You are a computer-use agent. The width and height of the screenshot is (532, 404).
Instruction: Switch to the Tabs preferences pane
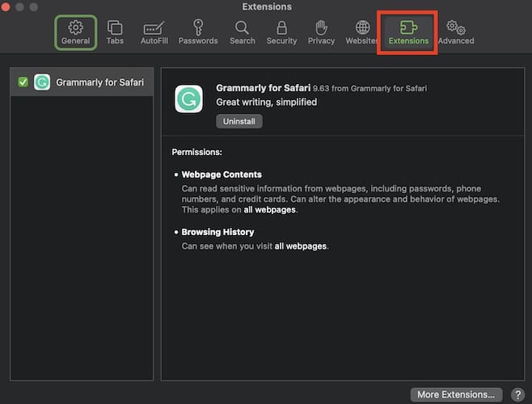click(x=115, y=32)
